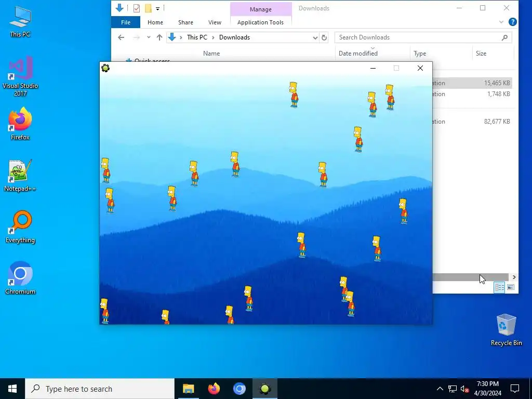This screenshot has height=399, width=532.
Task: Click This PC in address breadcrumb
Action: (x=197, y=37)
